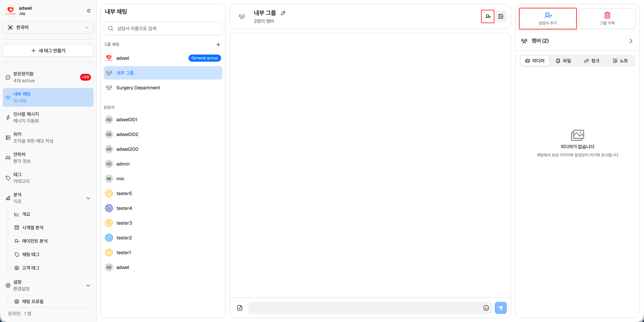
Task: Click add-agent icon in chat header
Action: click(488, 16)
